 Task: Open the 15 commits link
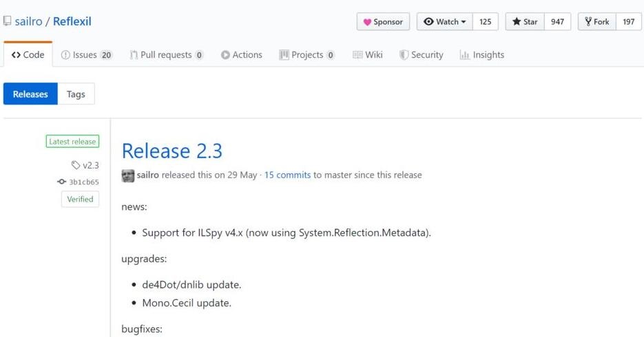point(287,175)
